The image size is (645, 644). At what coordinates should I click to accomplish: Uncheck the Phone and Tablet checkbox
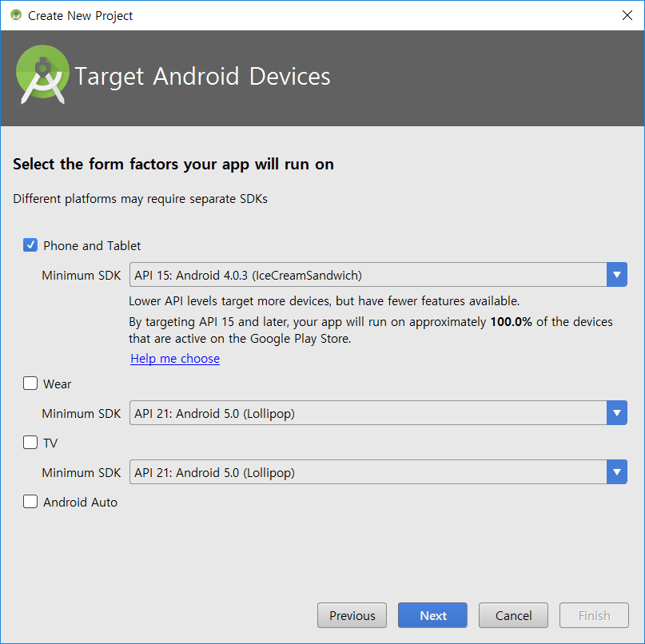[x=30, y=245]
